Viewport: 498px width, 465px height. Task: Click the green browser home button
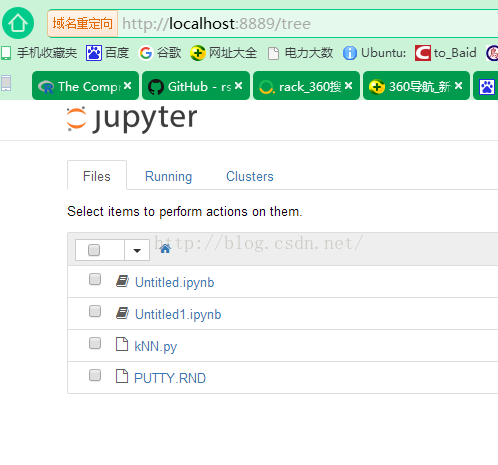point(18,23)
